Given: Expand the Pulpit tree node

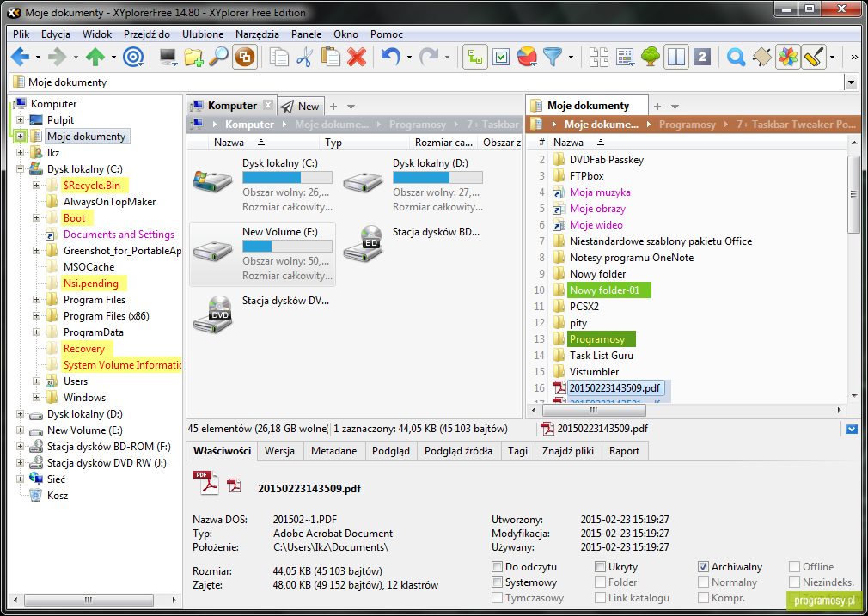Looking at the screenshot, I should pos(20,120).
